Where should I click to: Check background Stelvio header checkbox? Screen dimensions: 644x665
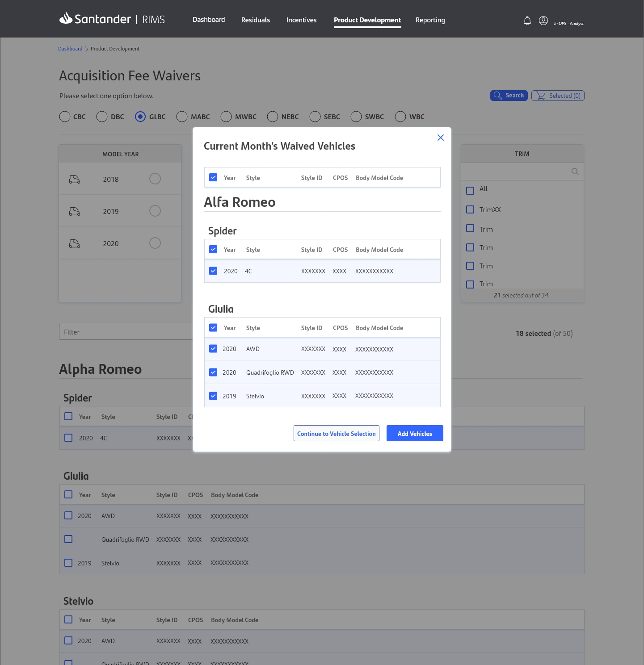click(68, 619)
